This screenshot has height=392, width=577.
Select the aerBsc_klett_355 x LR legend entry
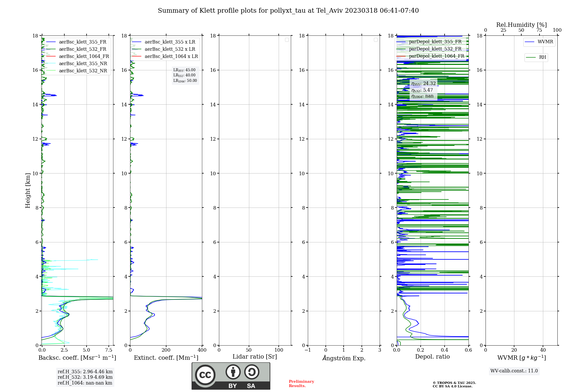[x=164, y=42]
